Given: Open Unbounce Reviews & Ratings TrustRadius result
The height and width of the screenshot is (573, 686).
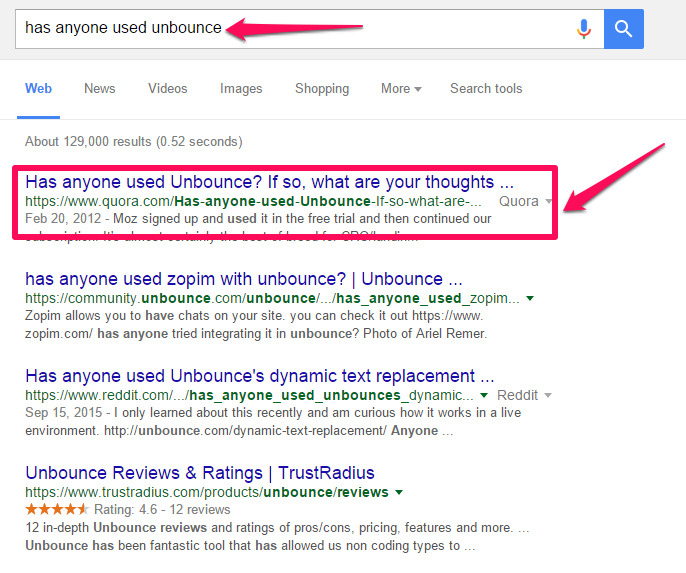Looking at the screenshot, I should tap(200, 473).
